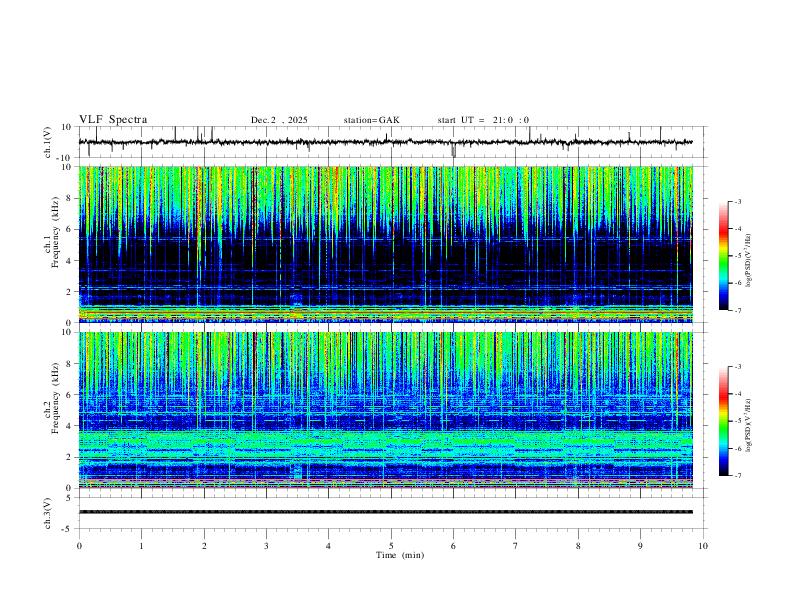This screenshot has height=612, width=792.
Task: Click time axis tick label "10"
Action: click(x=703, y=546)
